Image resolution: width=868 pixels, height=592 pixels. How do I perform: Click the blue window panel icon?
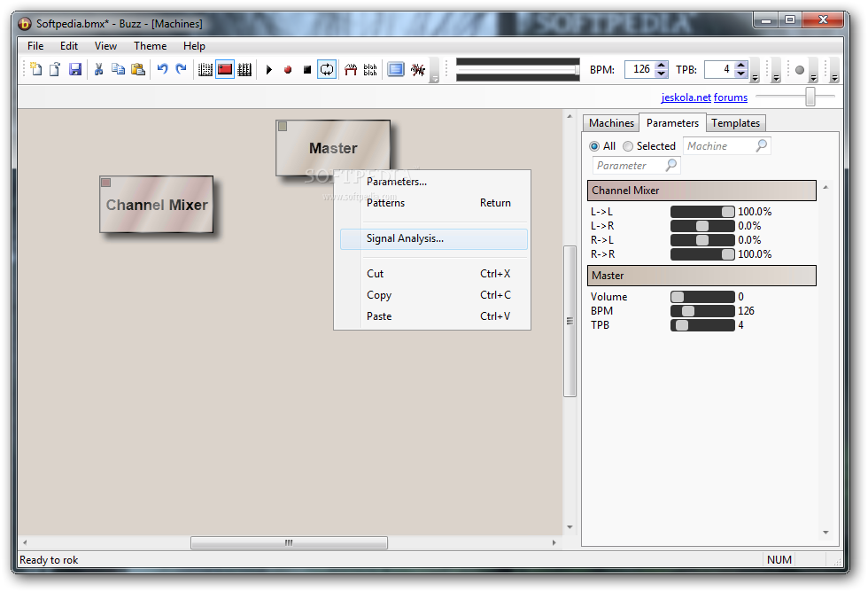coord(396,69)
